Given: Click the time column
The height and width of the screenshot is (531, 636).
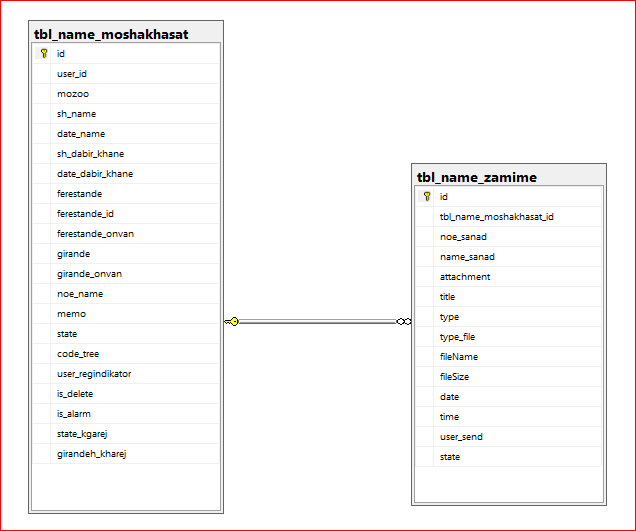Looking at the screenshot, I should 509,417.
